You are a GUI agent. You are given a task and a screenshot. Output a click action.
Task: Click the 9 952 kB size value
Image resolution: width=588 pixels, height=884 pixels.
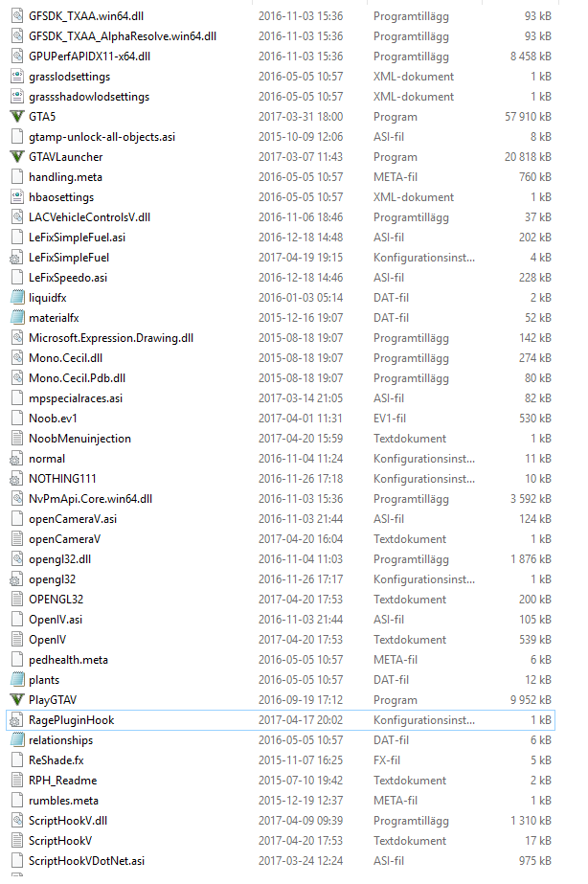point(531,700)
